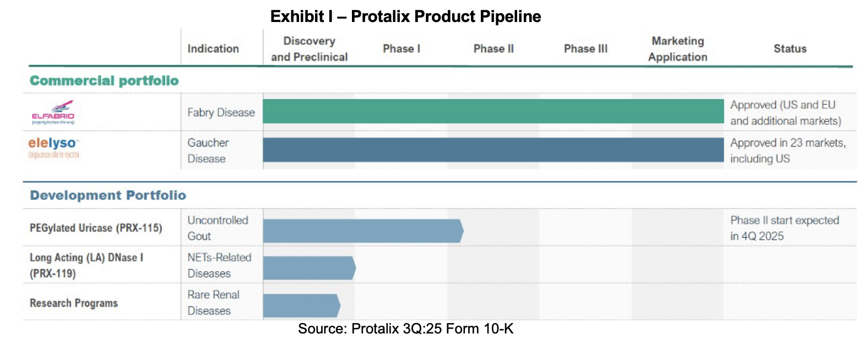Click the Phase II column header
Screen dimensions: 868x350
click(x=493, y=48)
